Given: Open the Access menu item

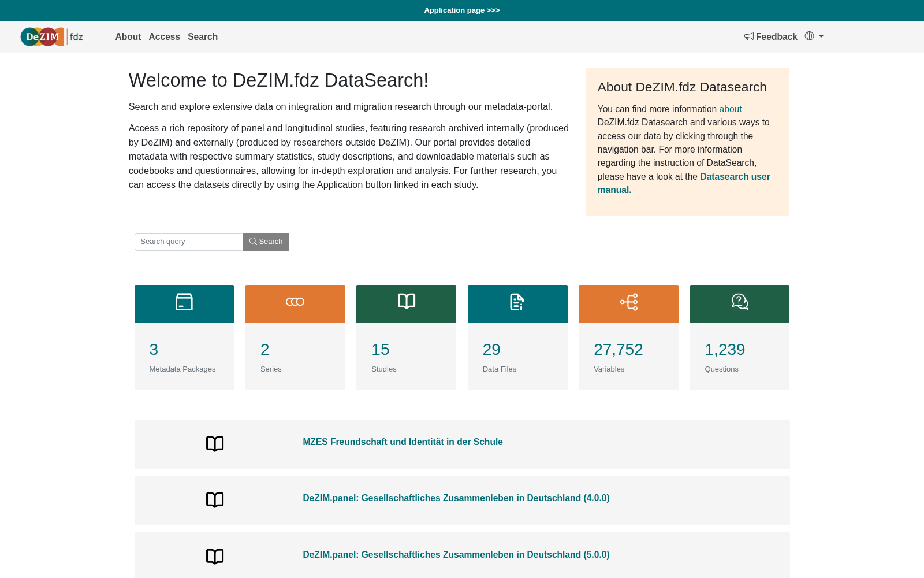Looking at the screenshot, I should click(x=165, y=36).
